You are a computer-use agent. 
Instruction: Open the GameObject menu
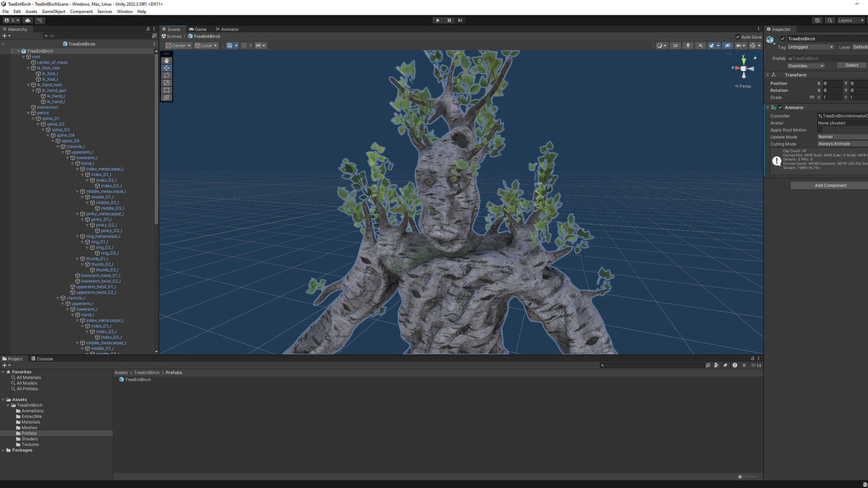pyautogui.click(x=54, y=12)
